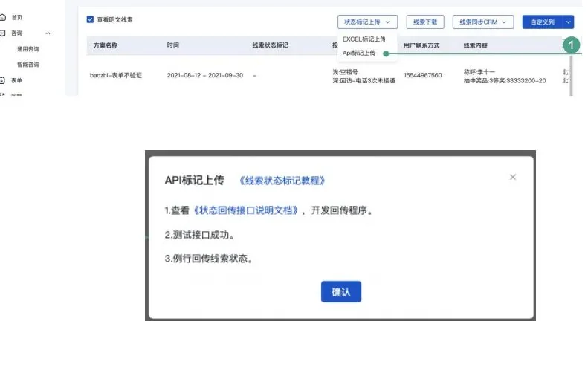The image size is (588, 373).
Task: Choose EXCEL标记上传 from the dropdown menu
Action: point(364,39)
